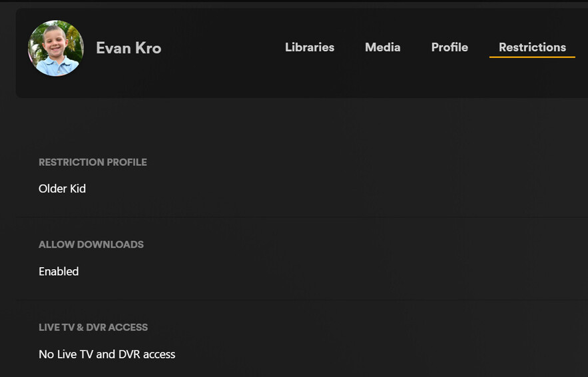Click the LIVE TV & DVR ACCESS heading

tap(93, 327)
